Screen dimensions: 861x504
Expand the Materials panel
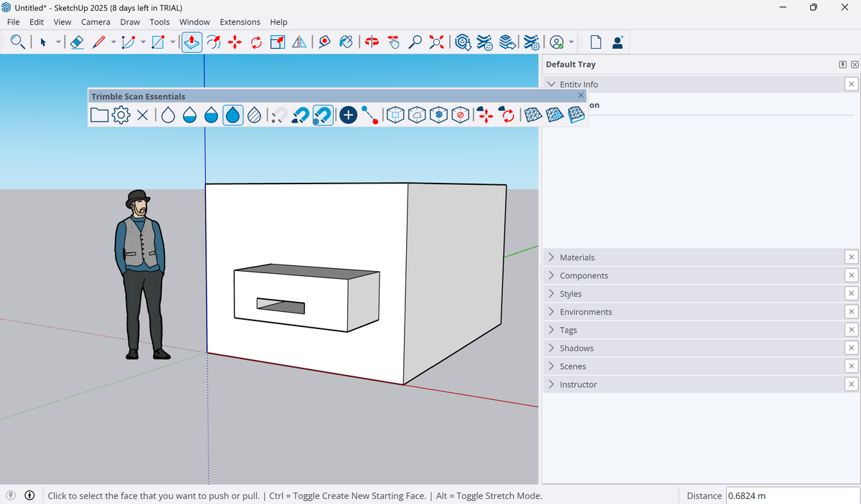point(694,257)
